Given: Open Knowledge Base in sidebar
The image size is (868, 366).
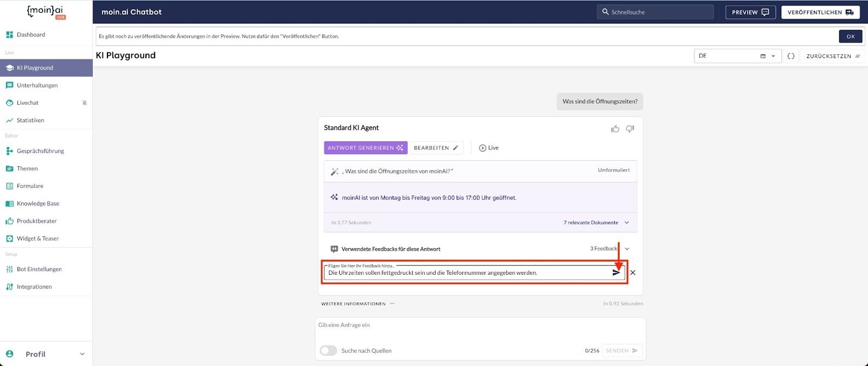Looking at the screenshot, I should point(38,204).
